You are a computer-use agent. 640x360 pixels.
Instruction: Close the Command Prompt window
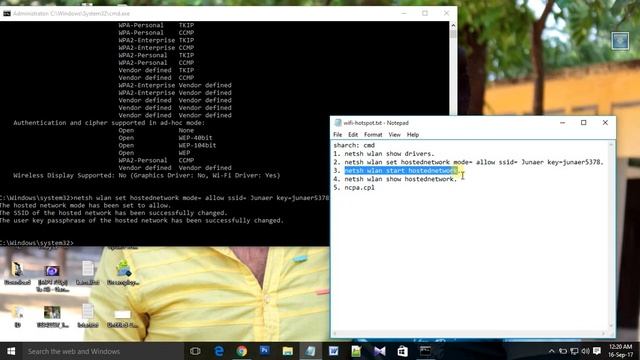[446, 13]
